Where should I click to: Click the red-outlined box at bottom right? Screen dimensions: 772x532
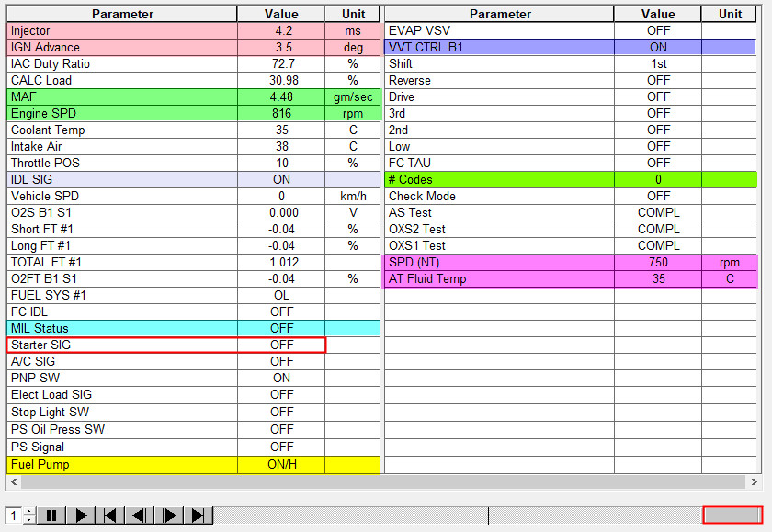(x=732, y=515)
